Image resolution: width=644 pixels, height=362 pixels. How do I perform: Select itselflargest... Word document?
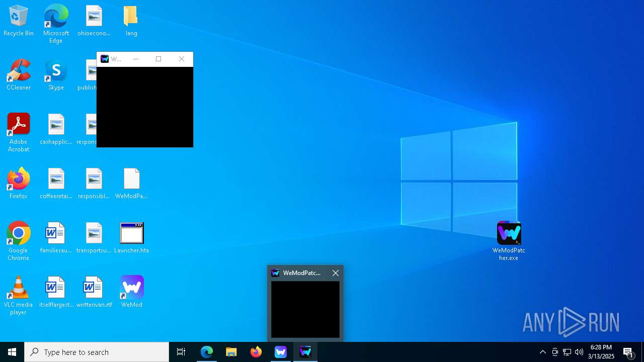coord(56,292)
